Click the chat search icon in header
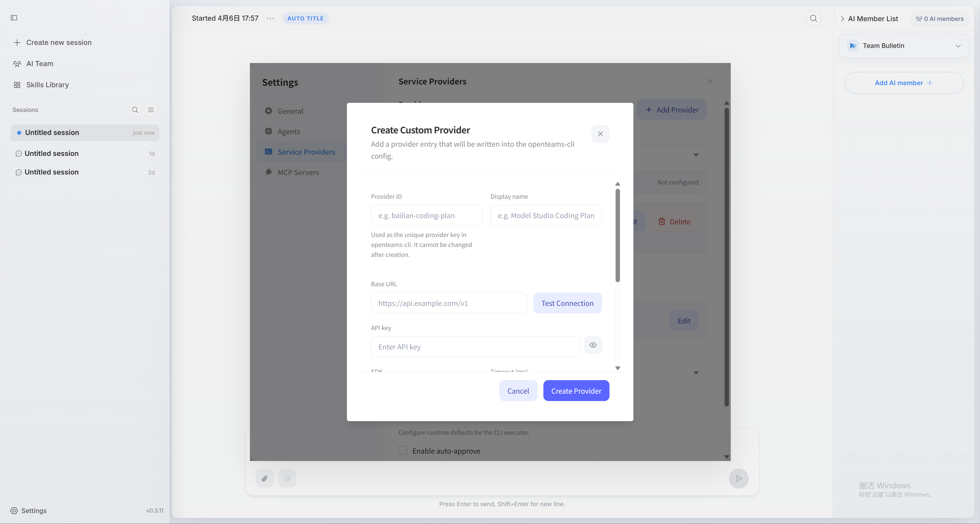The height and width of the screenshot is (524, 980). point(813,18)
